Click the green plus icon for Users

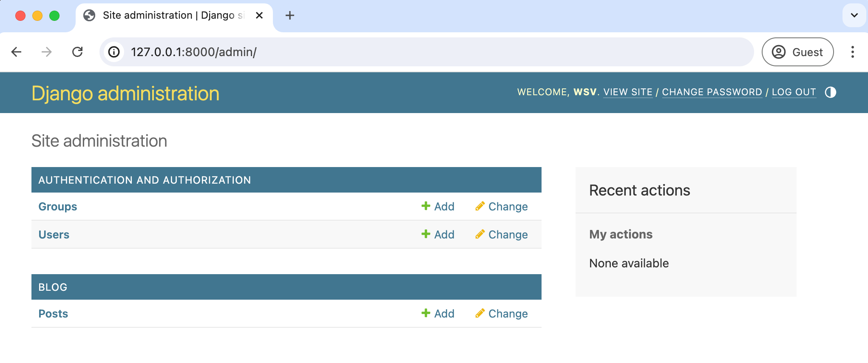[x=425, y=234]
